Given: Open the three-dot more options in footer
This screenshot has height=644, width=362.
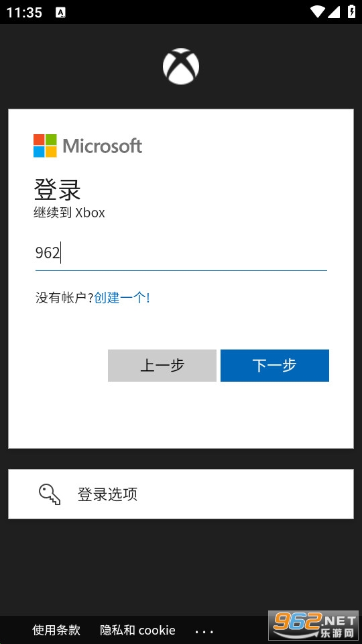Looking at the screenshot, I should [x=204, y=632].
